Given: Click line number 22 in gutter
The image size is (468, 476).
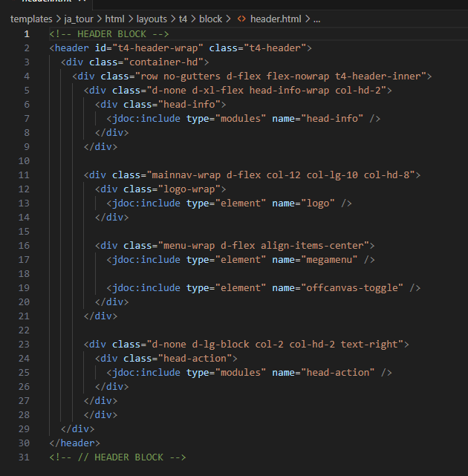Looking at the screenshot, I should pos(24,330).
